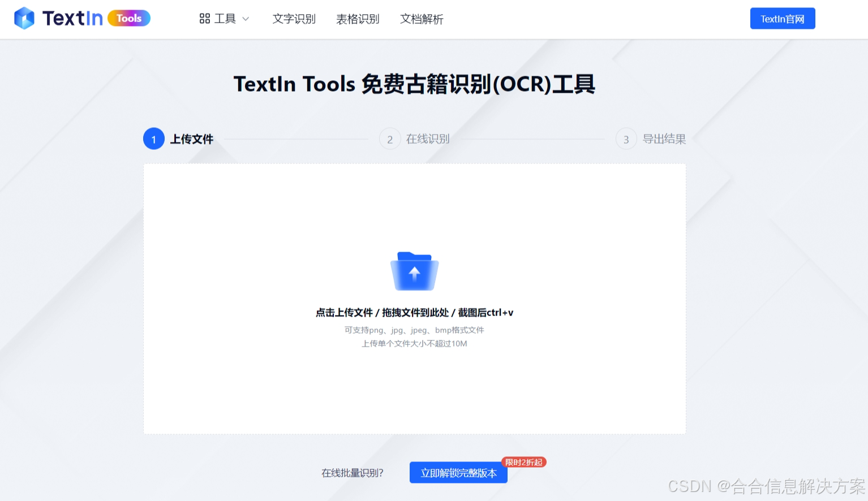
Task: Click the four-square grid icon beside 工具
Action: [205, 19]
